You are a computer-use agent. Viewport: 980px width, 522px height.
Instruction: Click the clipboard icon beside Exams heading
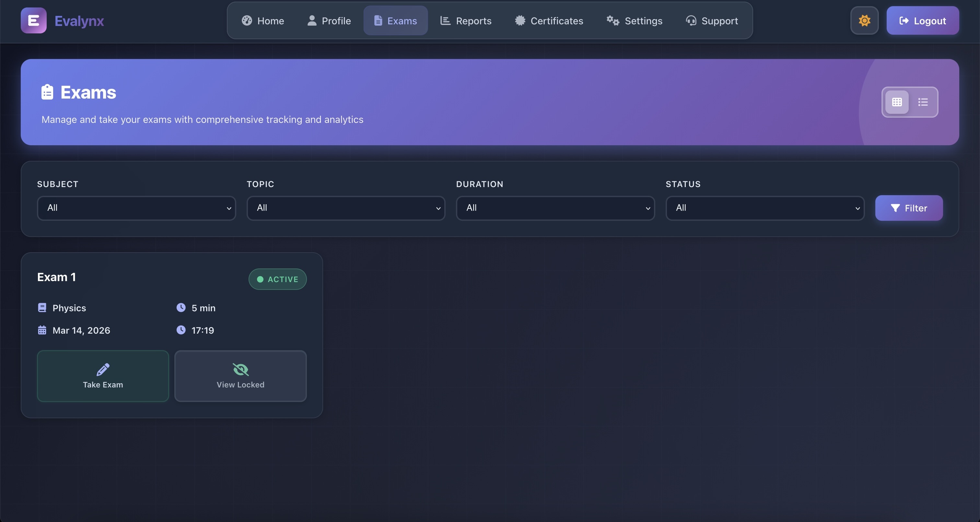pos(47,92)
